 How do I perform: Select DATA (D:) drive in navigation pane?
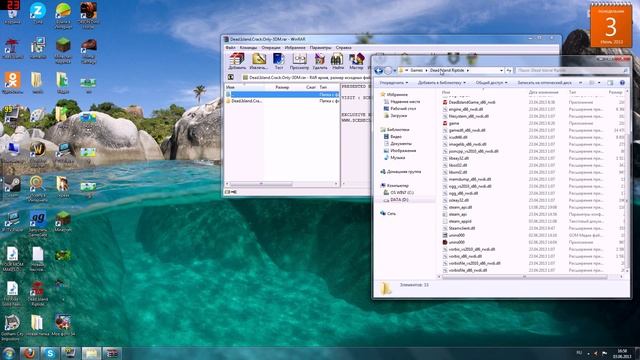(396, 200)
